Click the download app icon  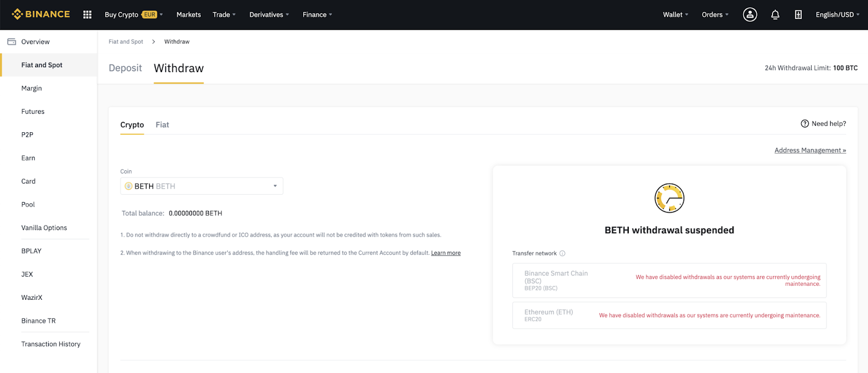798,15
